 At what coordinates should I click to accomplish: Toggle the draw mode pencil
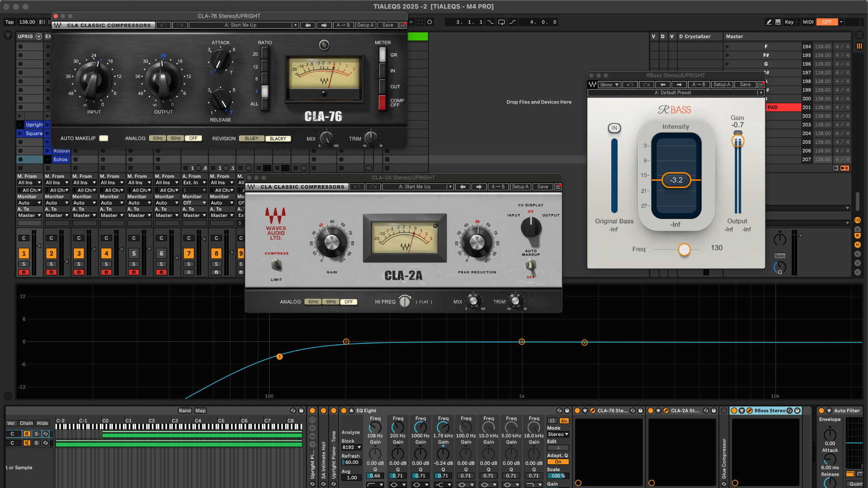[769, 22]
